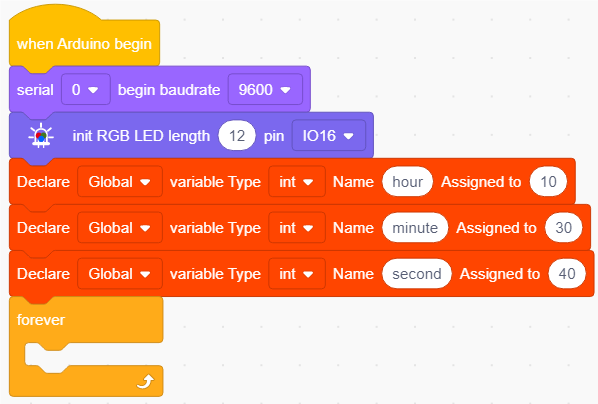The width and height of the screenshot is (598, 404).
Task: Click the forever loop arrow icon
Action: pos(146,381)
